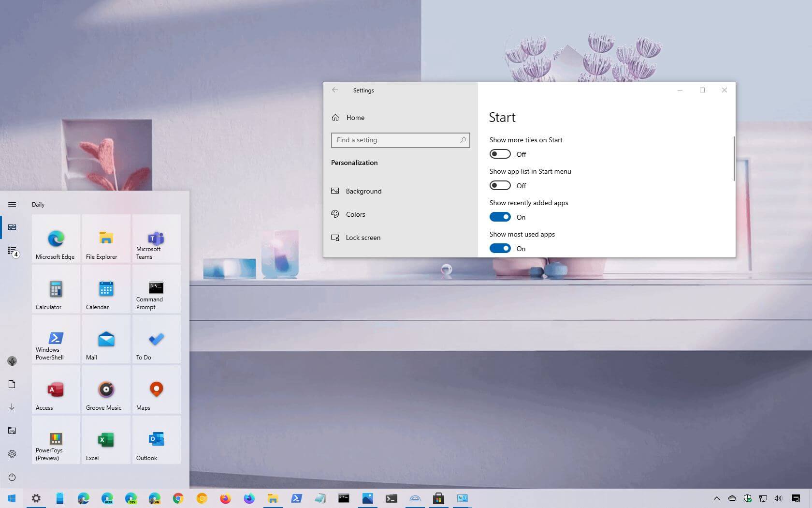The height and width of the screenshot is (508, 812).
Task: Open Photos app from the taskbar
Action: pyautogui.click(x=367, y=498)
